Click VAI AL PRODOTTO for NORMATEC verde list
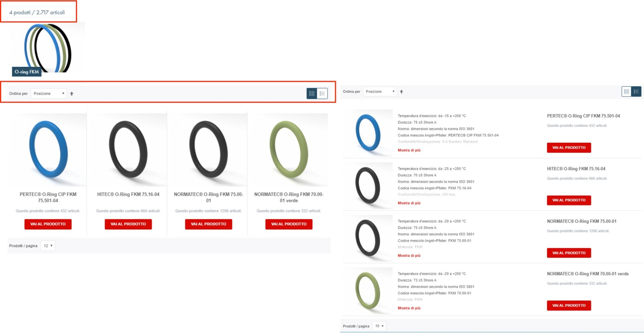This screenshot has height=333, width=644. (569, 306)
